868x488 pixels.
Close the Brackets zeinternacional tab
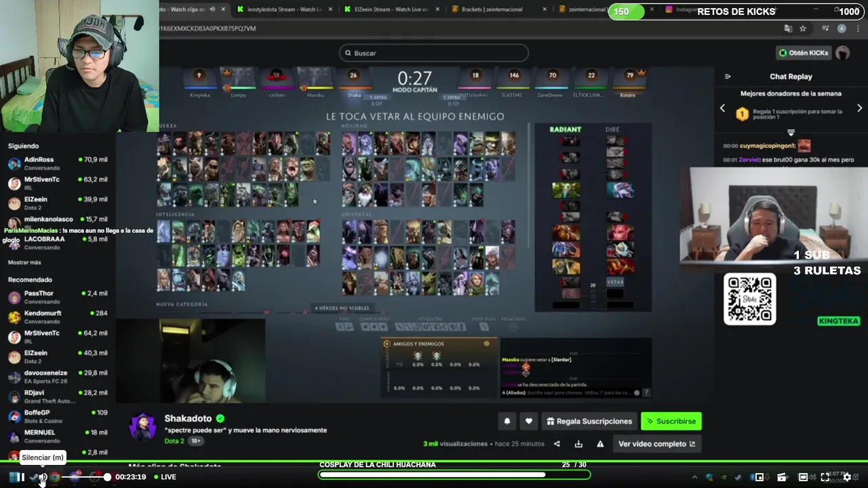point(543,9)
